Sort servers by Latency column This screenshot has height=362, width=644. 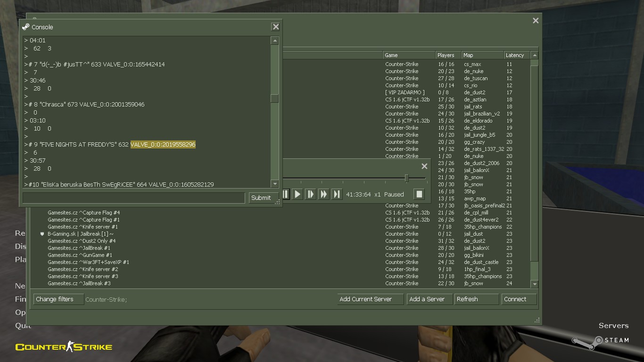point(517,55)
